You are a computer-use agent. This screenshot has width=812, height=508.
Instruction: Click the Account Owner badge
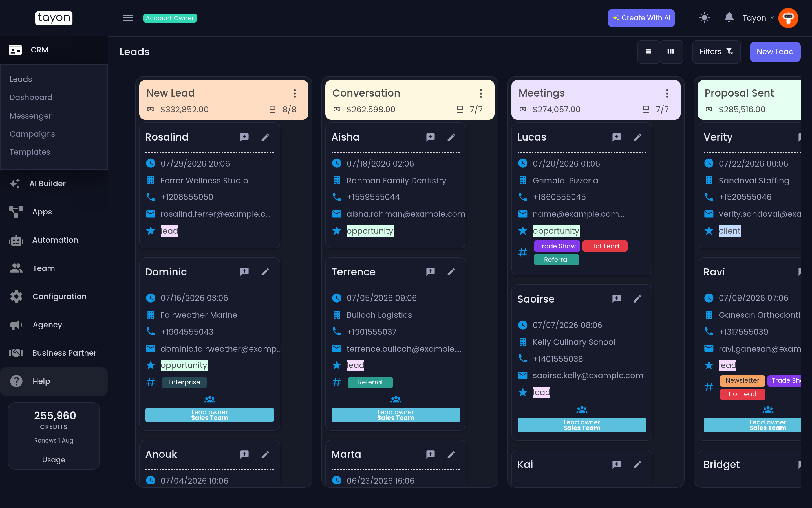(170, 18)
